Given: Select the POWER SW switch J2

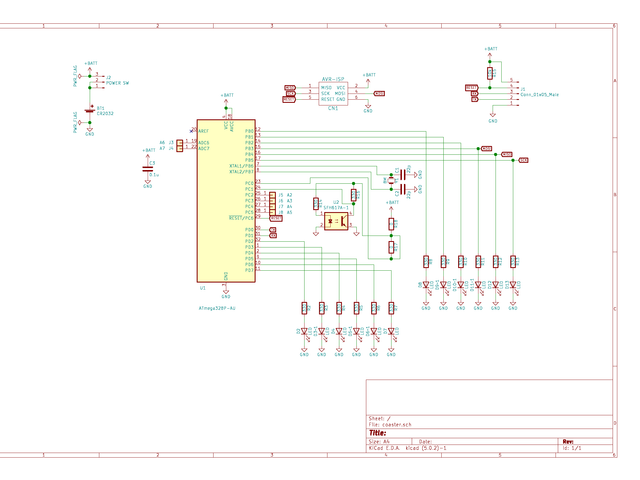Looking at the screenshot, I should coord(97,79).
